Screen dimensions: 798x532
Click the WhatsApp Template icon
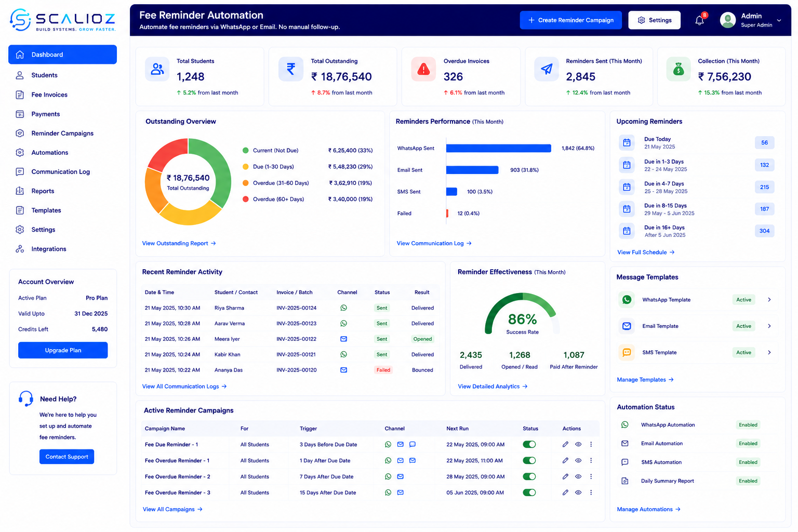pyautogui.click(x=627, y=300)
